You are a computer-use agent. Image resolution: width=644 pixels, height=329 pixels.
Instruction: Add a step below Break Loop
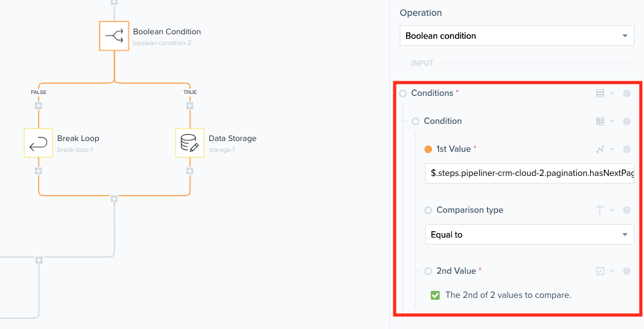tap(39, 171)
